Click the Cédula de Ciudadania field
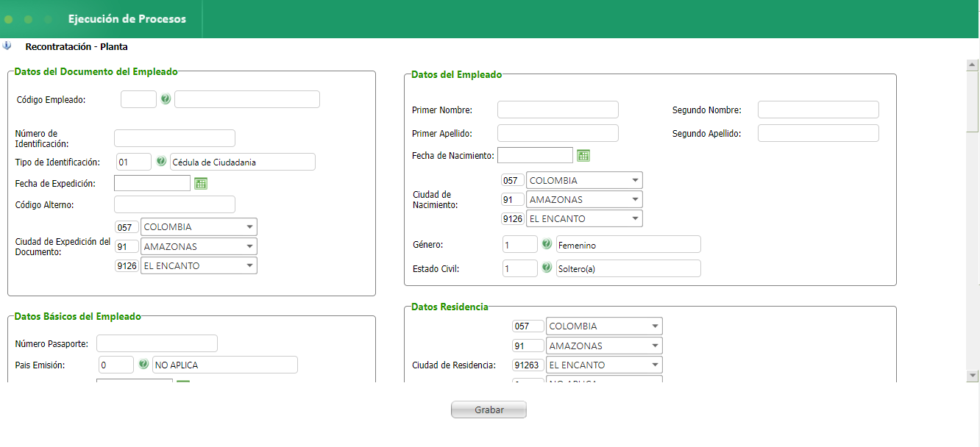The width and height of the screenshot is (980, 447). tap(243, 162)
